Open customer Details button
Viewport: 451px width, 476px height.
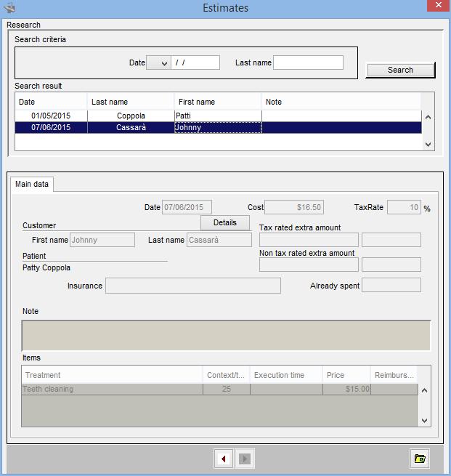(x=225, y=222)
